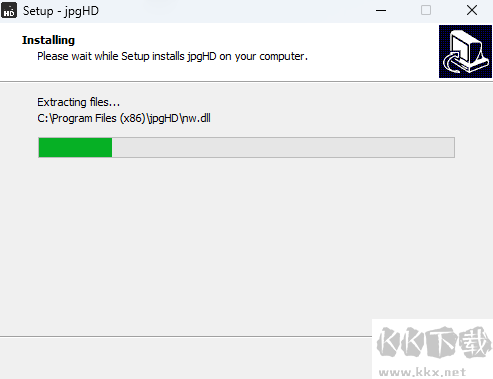Click the KK下载 watermark logo
This screenshot has width=493, height=379.
click(434, 343)
